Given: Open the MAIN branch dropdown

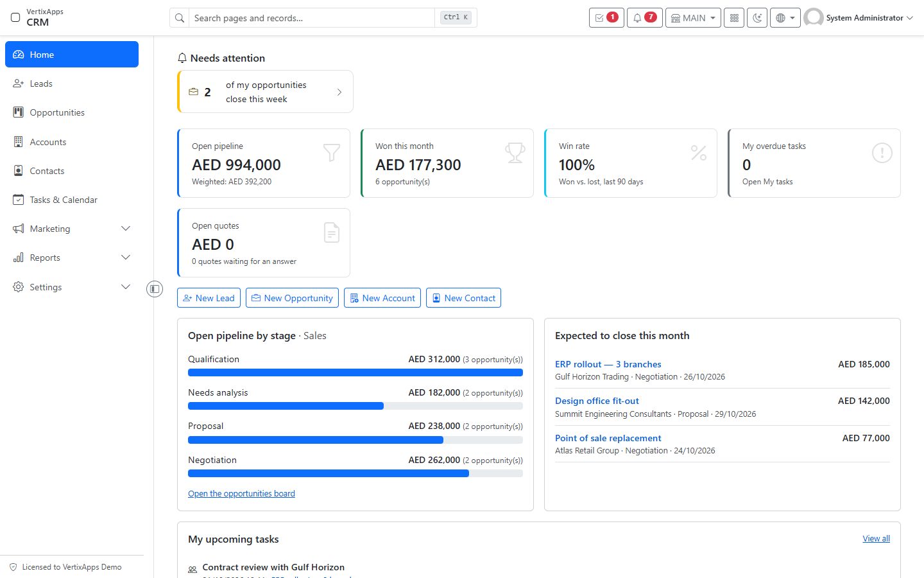Looking at the screenshot, I should (693, 18).
